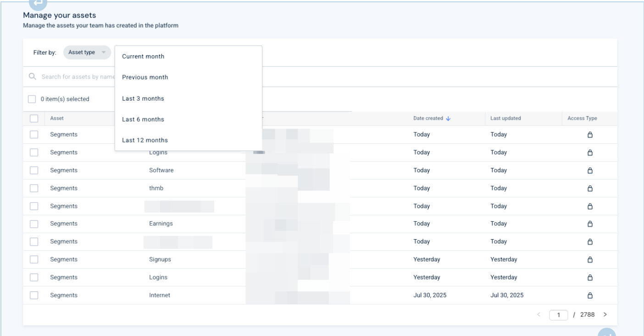
Task: Select Last 3 months from the date filter
Action: pyautogui.click(x=142, y=98)
